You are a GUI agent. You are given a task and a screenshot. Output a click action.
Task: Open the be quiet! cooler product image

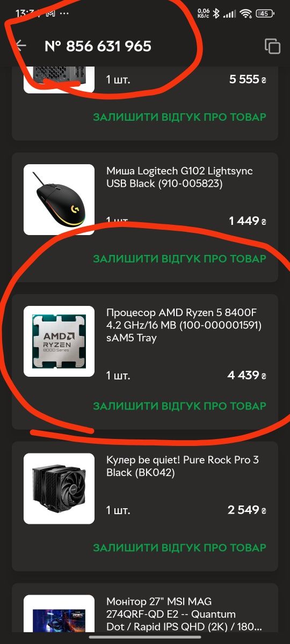coord(59,488)
